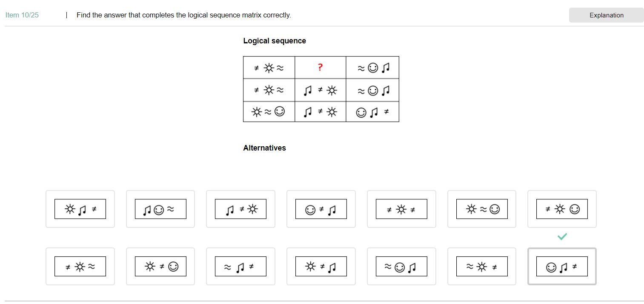Pick alternative showing note, not-equal, sun
This screenshot has width=644, height=304.
pyautogui.click(x=240, y=209)
